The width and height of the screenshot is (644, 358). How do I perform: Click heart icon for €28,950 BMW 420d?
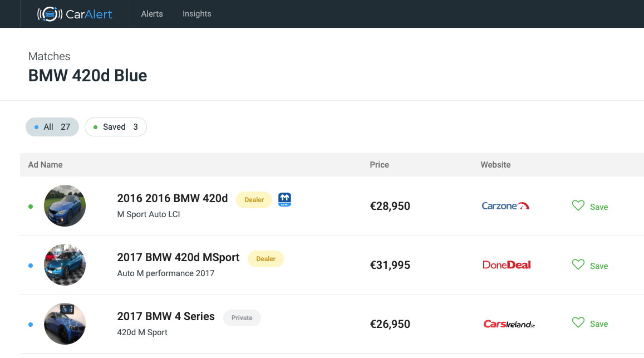[x=578, y=206]
